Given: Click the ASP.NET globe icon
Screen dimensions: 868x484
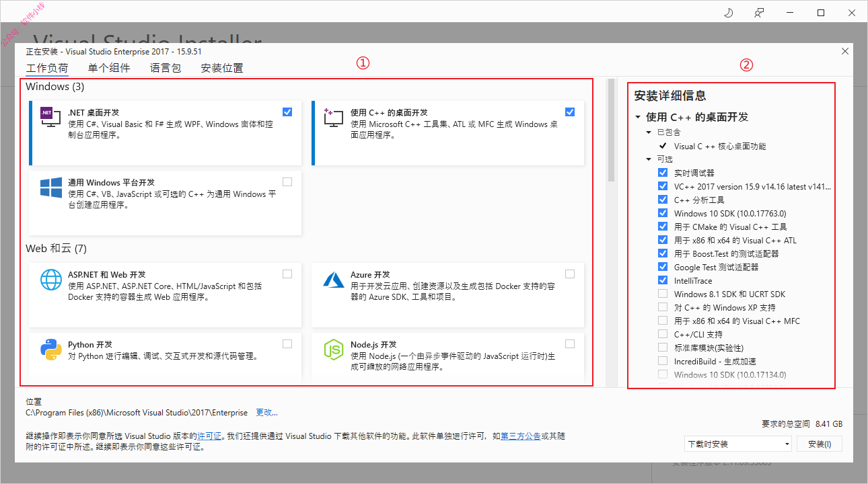Looking at the screenshot, I should pos(51,280).
